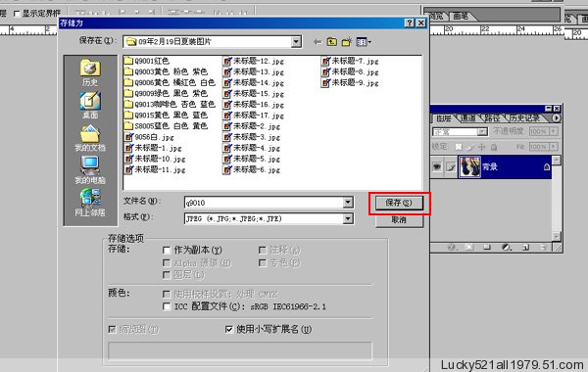Select file 未标题-12.jpg in list
The image size is (588, 372).
(254, 61)
